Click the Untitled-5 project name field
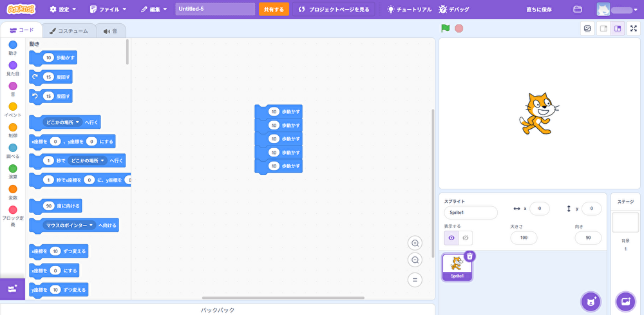 click(x=215, y=9)
